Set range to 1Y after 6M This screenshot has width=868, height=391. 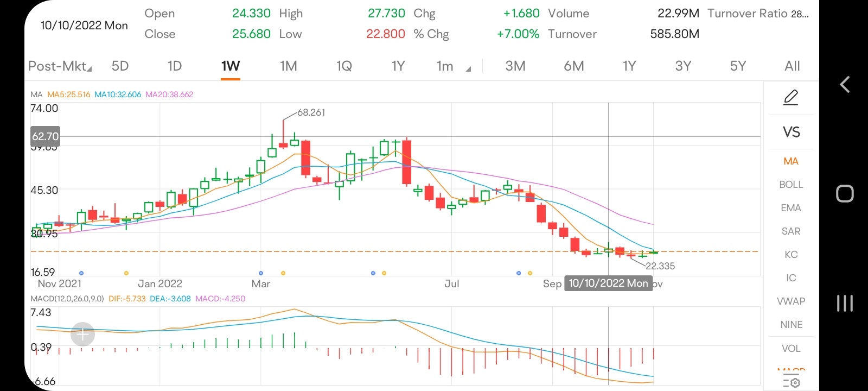(x=629, y=66)
